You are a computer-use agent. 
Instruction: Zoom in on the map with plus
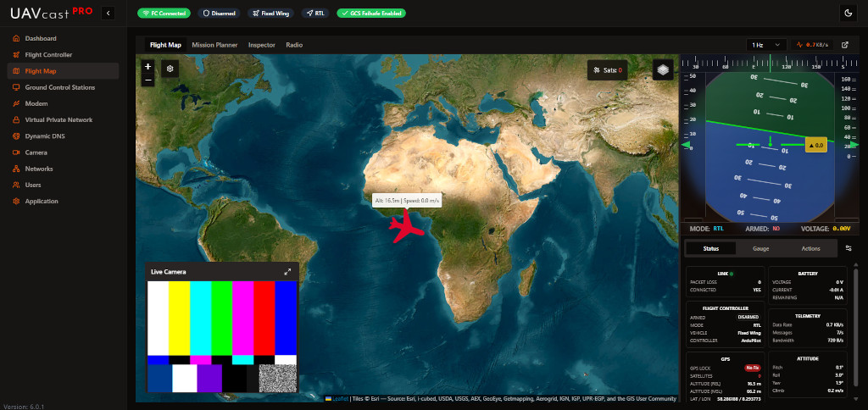click(147, 65)
